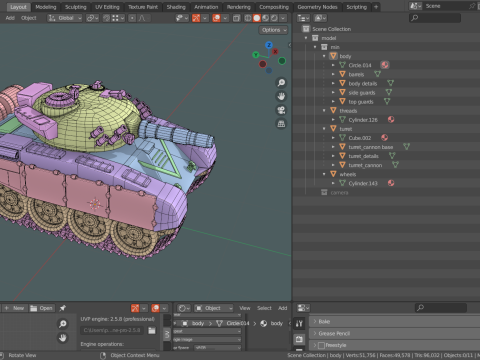
Task: Click New image button
Action: pyautogui.click(x=15, y=308)
